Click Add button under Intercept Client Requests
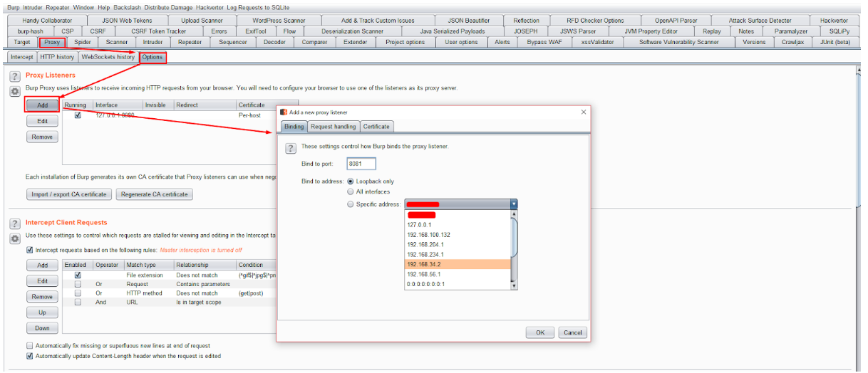 pyautogui.click(x=42, y=265)
